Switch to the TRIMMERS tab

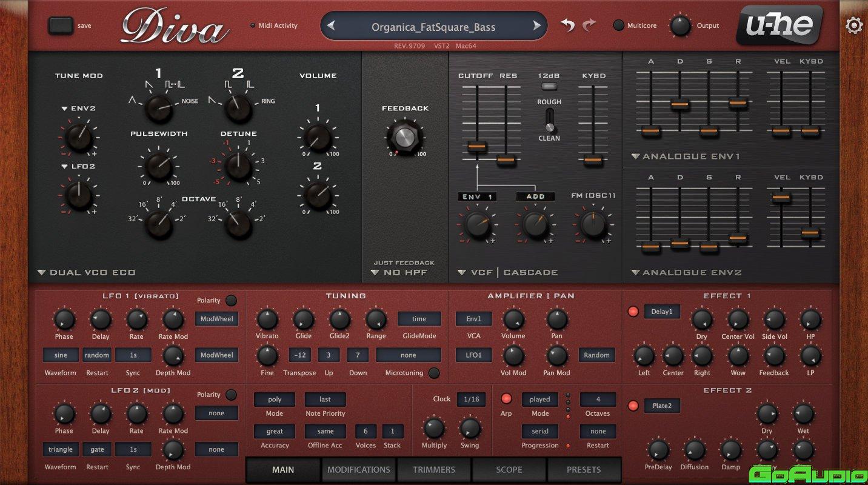[434, 469]
